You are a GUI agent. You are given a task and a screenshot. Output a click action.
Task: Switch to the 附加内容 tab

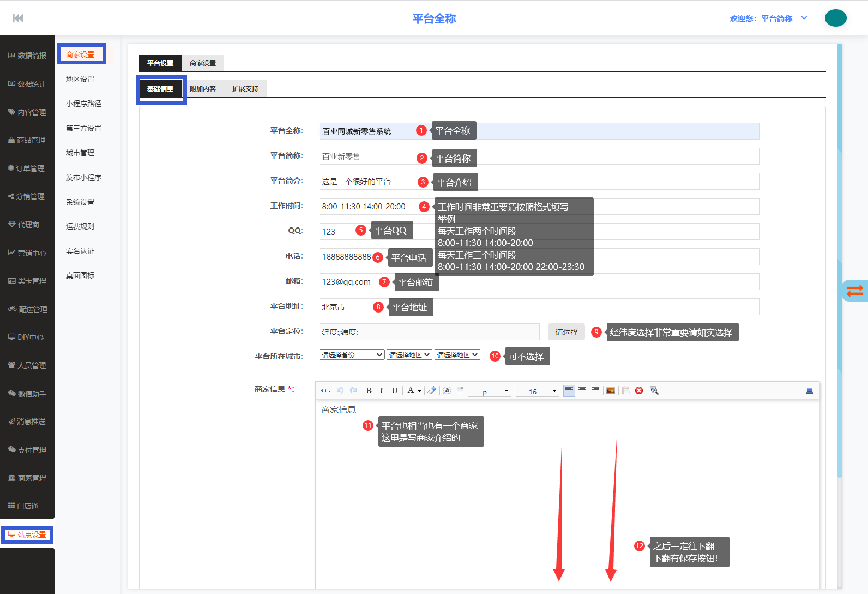tap(203, 89)
